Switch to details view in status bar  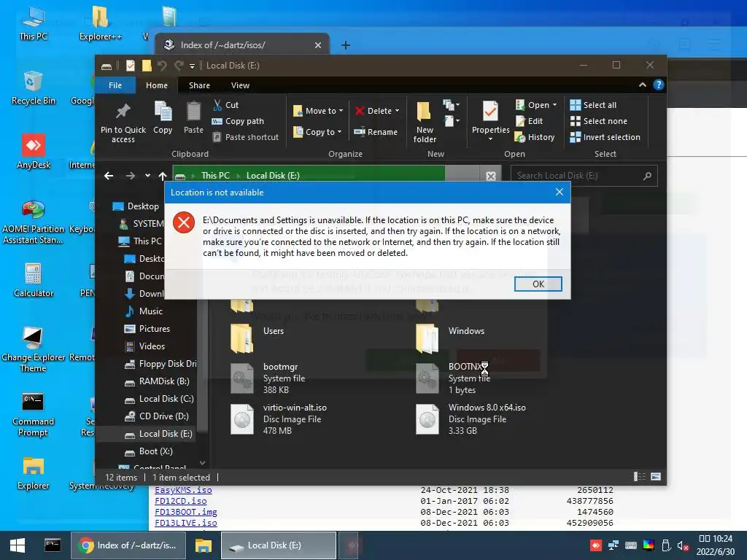point(639,477)
